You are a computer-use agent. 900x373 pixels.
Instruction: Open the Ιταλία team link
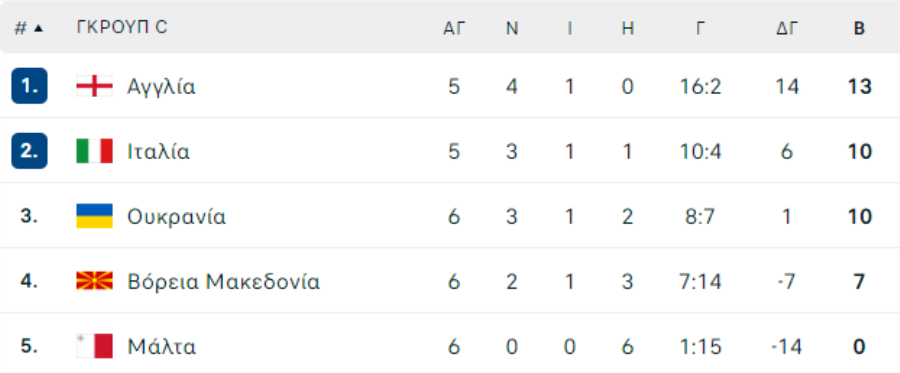point(158,152)
